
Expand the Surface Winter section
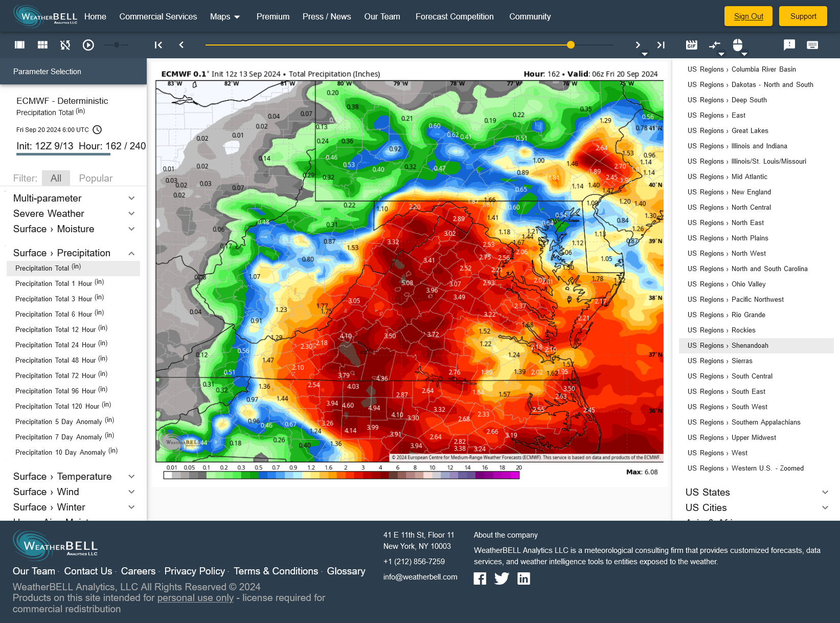coord(74,507)
